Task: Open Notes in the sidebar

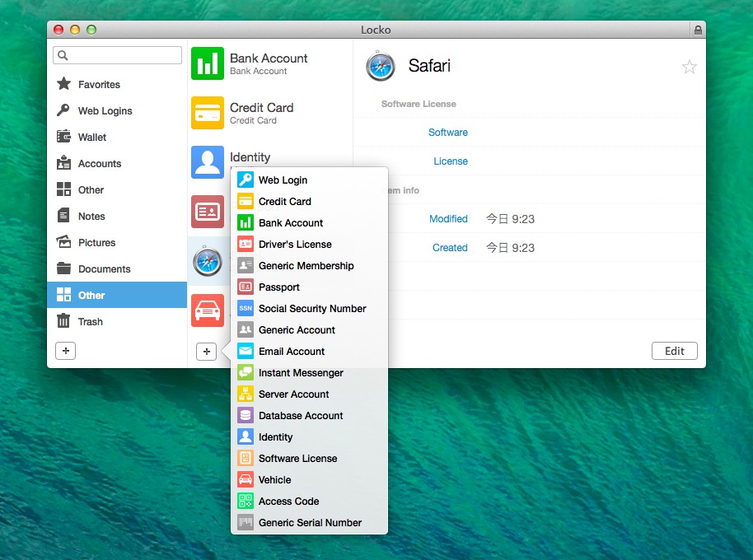Action: pyautogui.click(x=117, y=216)
